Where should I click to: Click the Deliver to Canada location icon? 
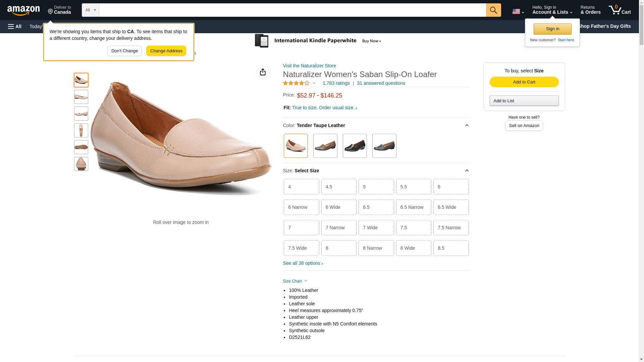pos(50,12)
